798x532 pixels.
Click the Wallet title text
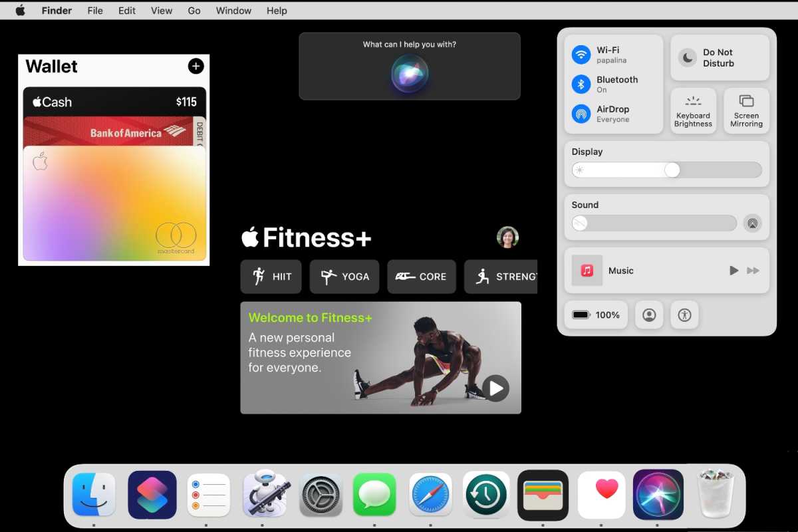point(51,66)
